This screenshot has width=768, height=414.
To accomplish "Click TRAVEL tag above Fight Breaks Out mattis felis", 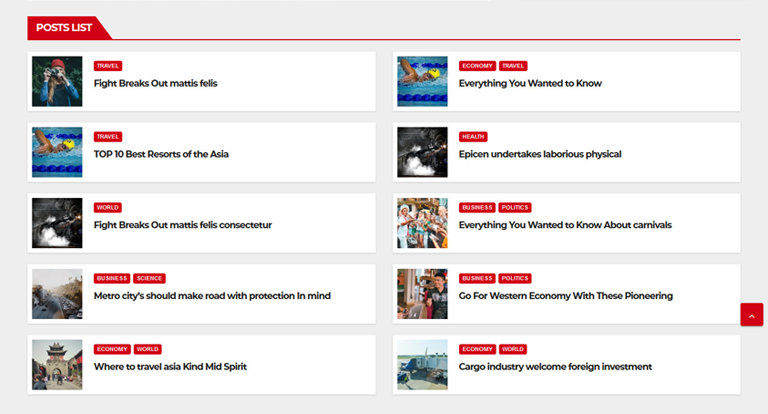I will (108, 66).
